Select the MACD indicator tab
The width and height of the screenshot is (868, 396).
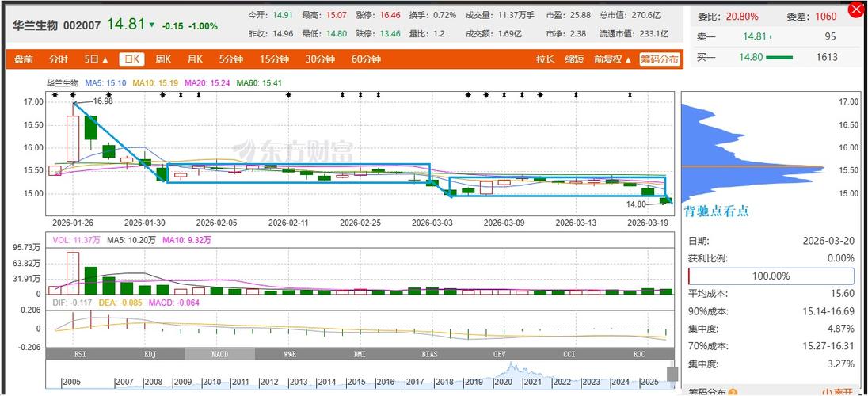click(x=219, y=353)
